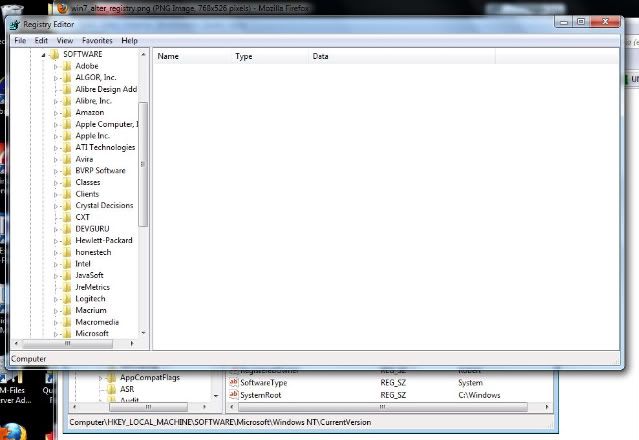Select the SoftwareType value name in background window
Screen dimensions: 639x440
tap(264, 383)
